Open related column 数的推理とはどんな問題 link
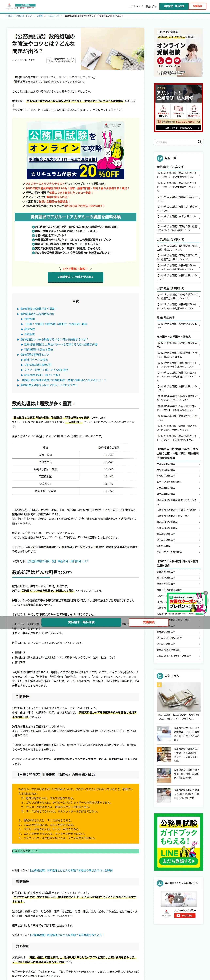This screenshot has height=980, width=210. 67,935
